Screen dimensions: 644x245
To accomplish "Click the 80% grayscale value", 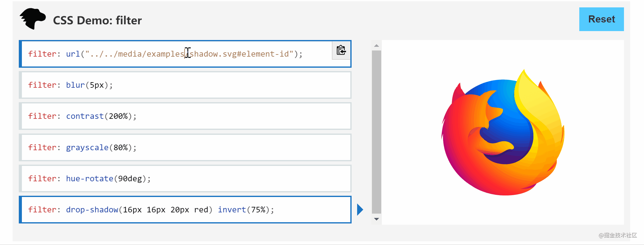I will point(120,147).
